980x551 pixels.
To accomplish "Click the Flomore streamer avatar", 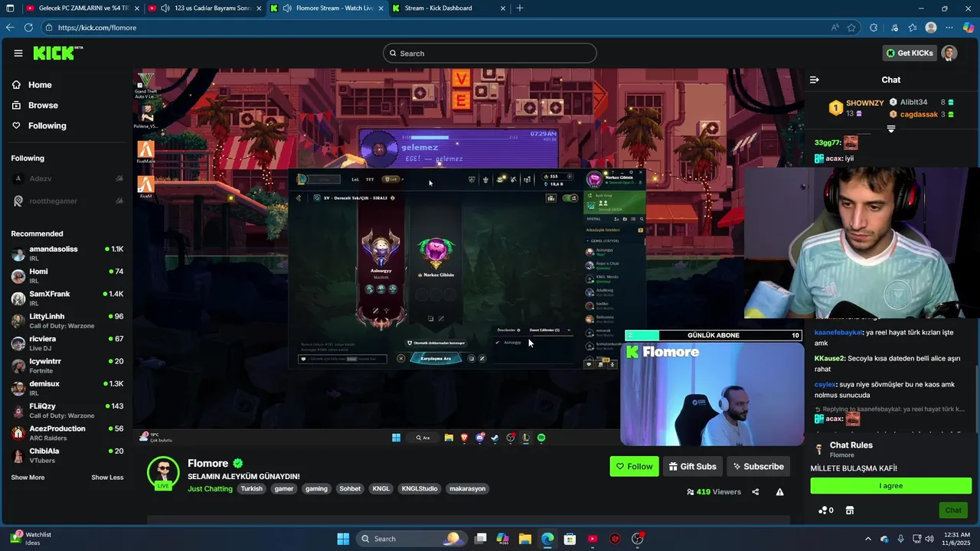I will pos(163,473).
